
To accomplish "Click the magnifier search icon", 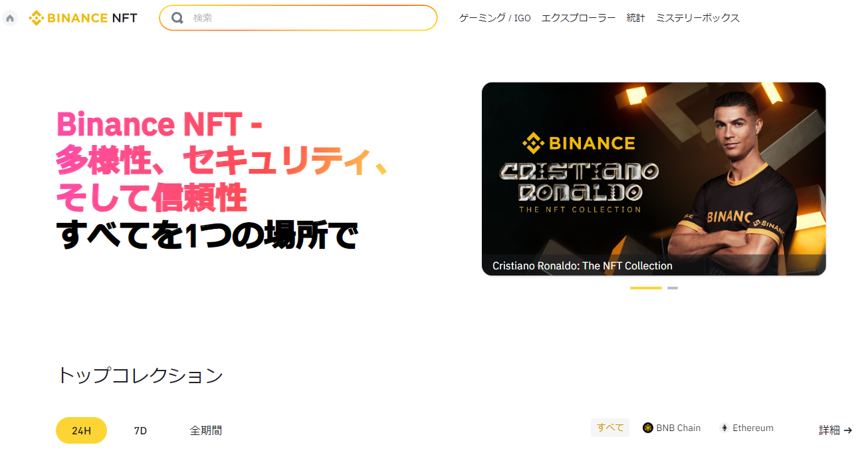I will pos(177,18).
